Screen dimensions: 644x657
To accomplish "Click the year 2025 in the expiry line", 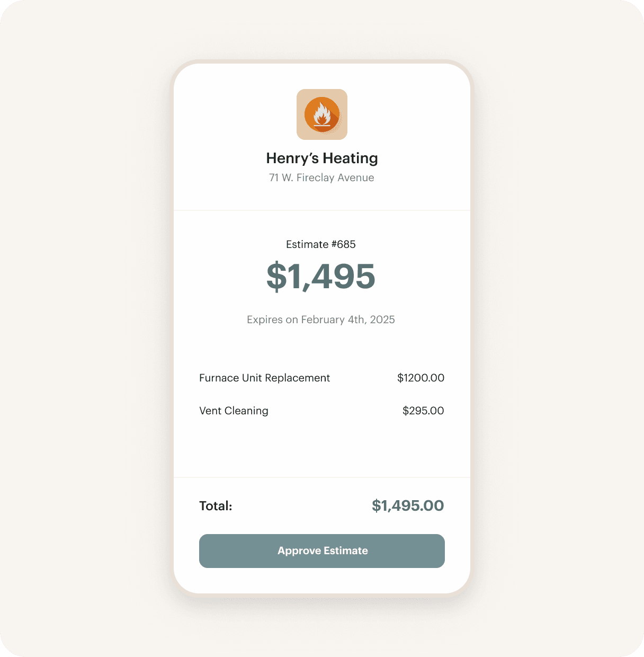I will coord(382,319).
